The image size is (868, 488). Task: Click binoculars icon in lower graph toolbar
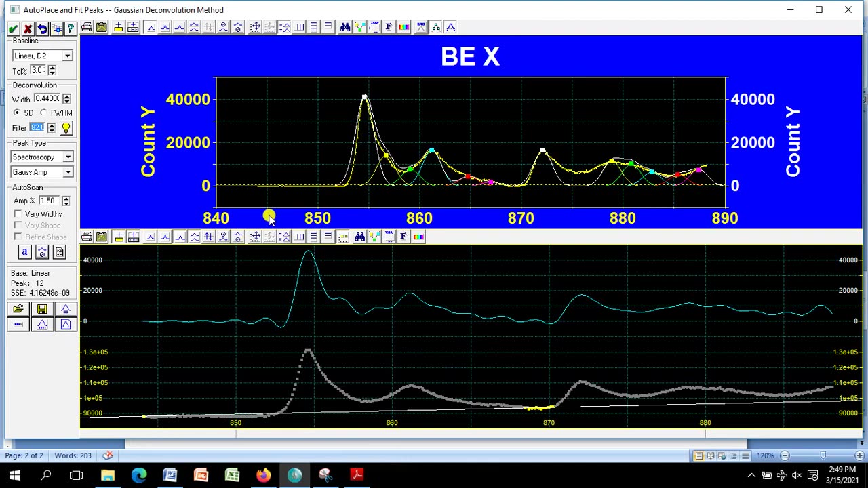click(x=359, y=237)
